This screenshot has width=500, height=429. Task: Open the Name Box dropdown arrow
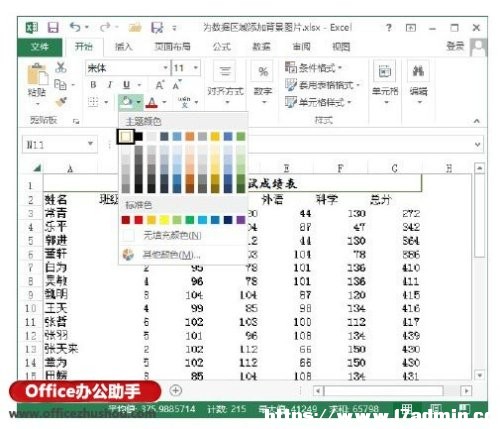coord(90,144)
